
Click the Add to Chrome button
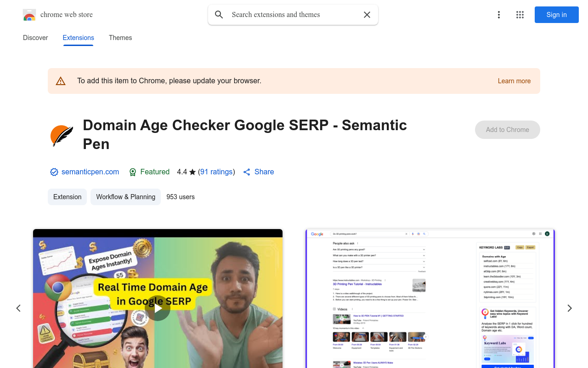click(x=508, y=130)
